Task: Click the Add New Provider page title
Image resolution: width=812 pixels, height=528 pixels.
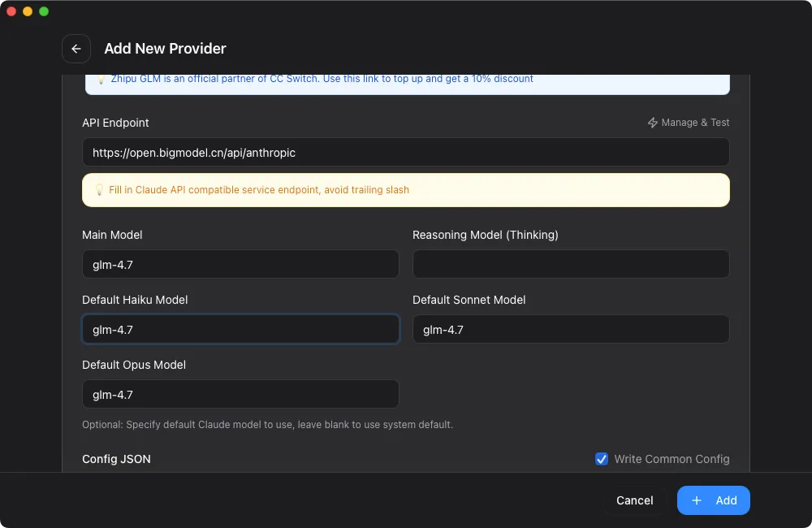Action: [x=165, y=49]
